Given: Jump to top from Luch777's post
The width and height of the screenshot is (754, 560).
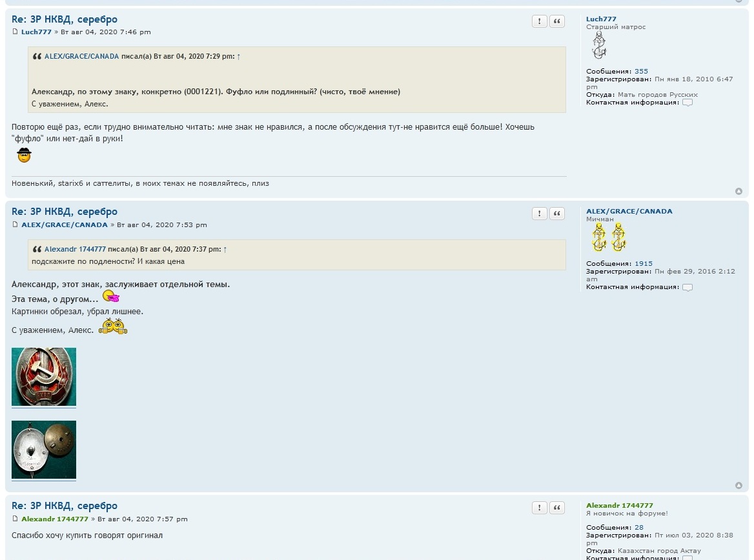Looking at the screenshot, I should point(739,192).
